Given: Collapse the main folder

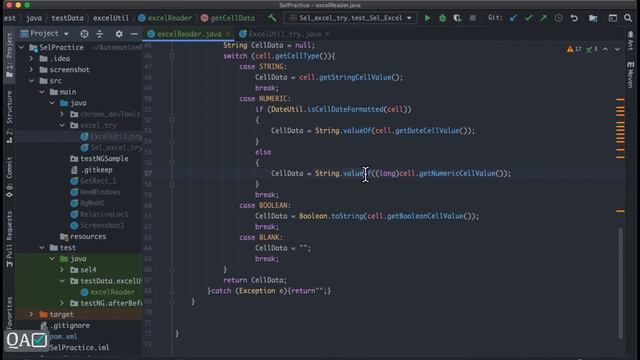Looking at the screenshot, I should [x=42, y=92].
